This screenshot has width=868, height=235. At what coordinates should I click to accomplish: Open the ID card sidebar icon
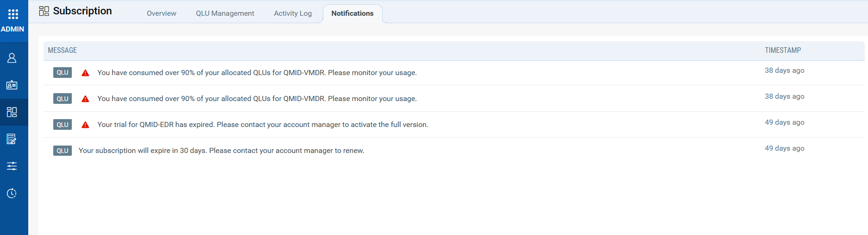pos(12,85)
